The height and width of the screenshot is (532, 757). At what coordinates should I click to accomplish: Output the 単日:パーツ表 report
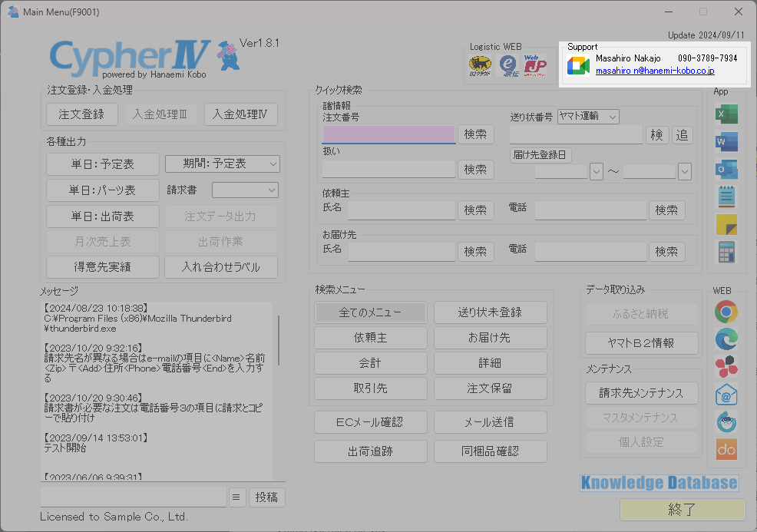[102, 190]
